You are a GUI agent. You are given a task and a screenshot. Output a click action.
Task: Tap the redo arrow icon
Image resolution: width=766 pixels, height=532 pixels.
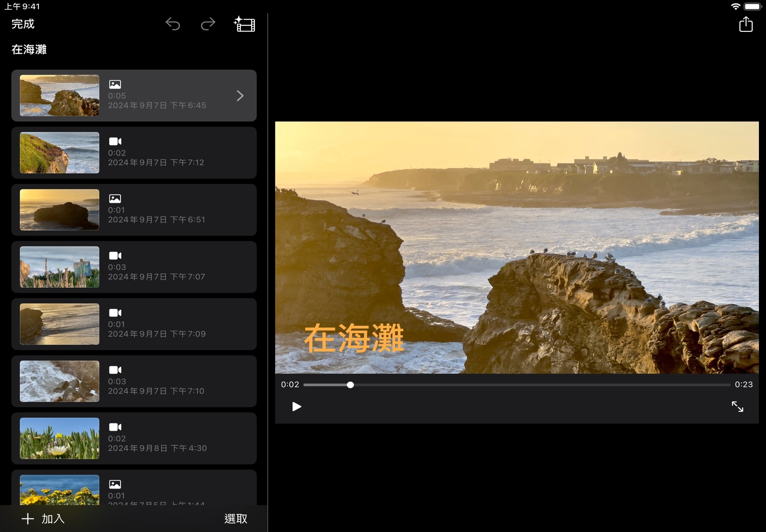[208, 24]
